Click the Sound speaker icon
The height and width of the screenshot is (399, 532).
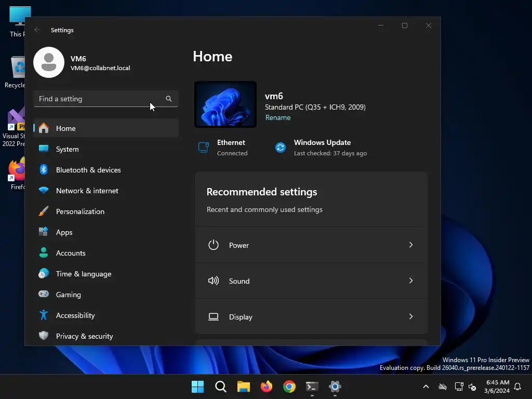coord(214,281)
